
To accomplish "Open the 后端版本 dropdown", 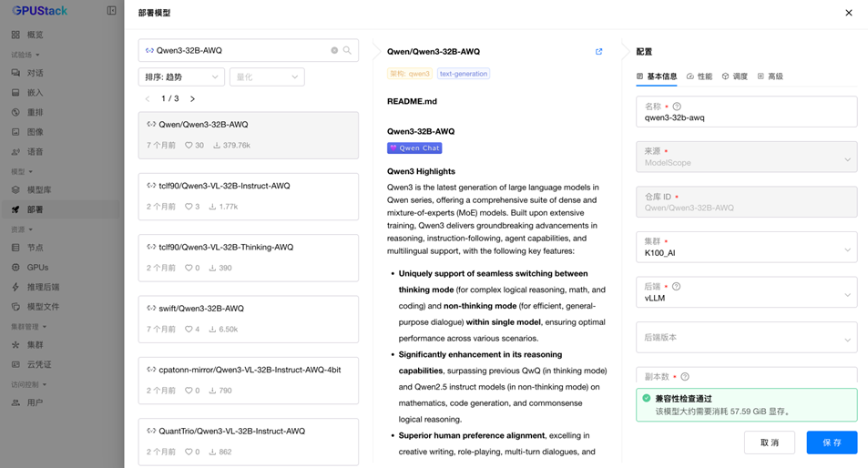I will (x=747, y=338).
